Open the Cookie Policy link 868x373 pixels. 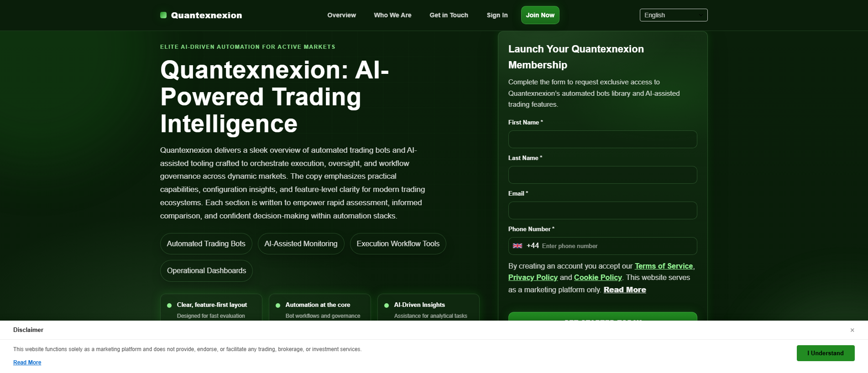point(598,277)
